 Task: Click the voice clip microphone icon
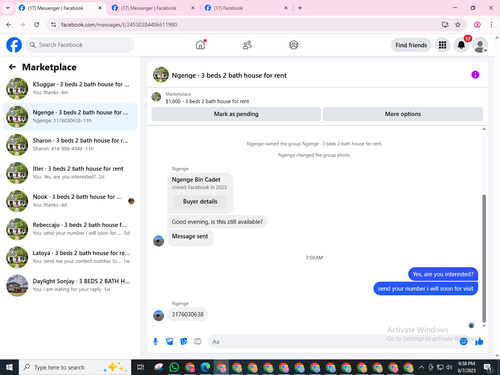click(x=155, y=341)
